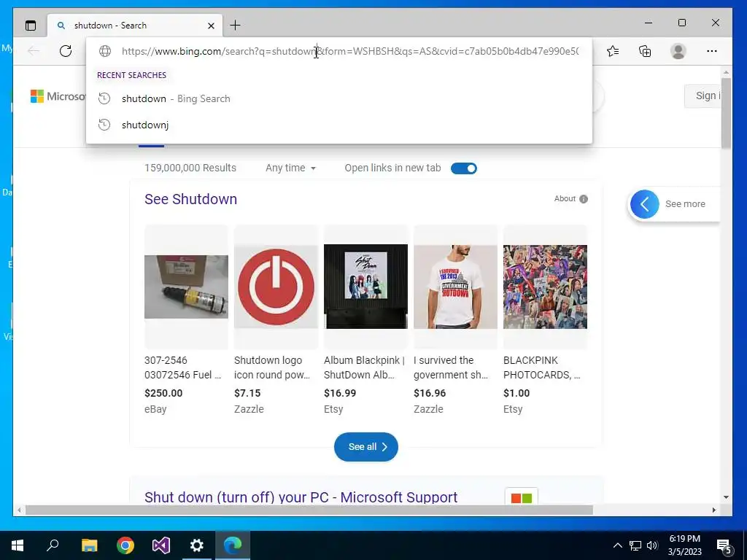Open Visual Studio from the taskbar
747x560 pixels.
161,545
